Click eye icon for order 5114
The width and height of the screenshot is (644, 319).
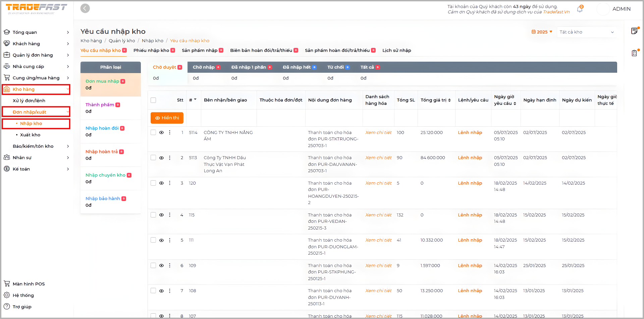pos(161,133)
